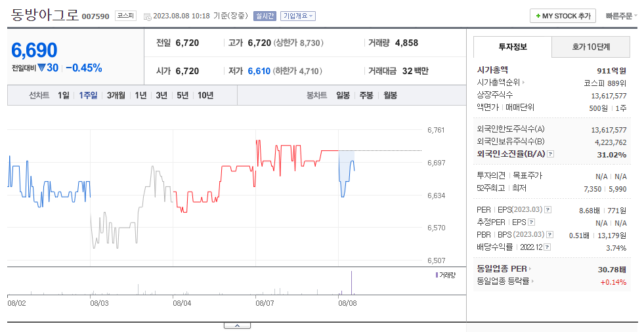Click the 동일업종 PER value 30.78배
This screenshot has width=644, height=332.
(x=612, y=270)
